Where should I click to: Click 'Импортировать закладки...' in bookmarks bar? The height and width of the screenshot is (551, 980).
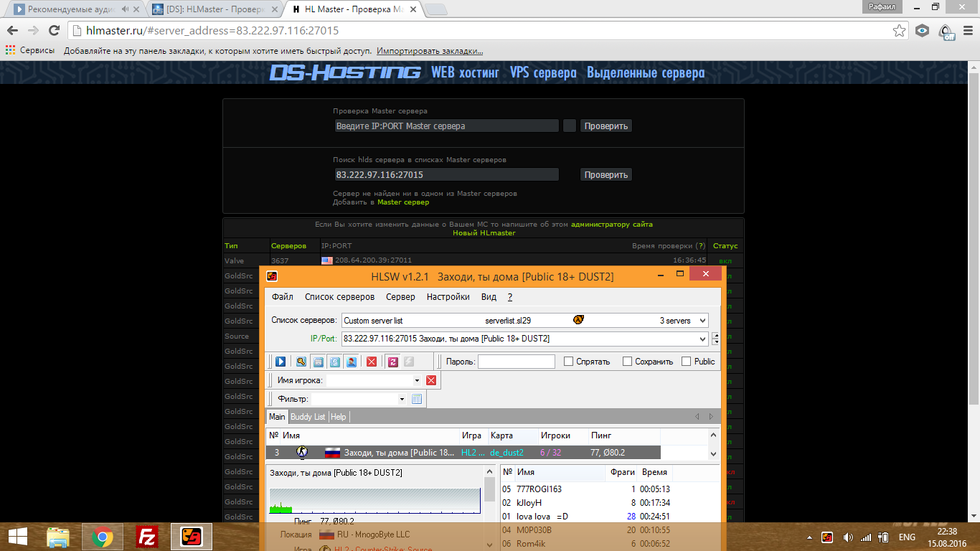430,51
